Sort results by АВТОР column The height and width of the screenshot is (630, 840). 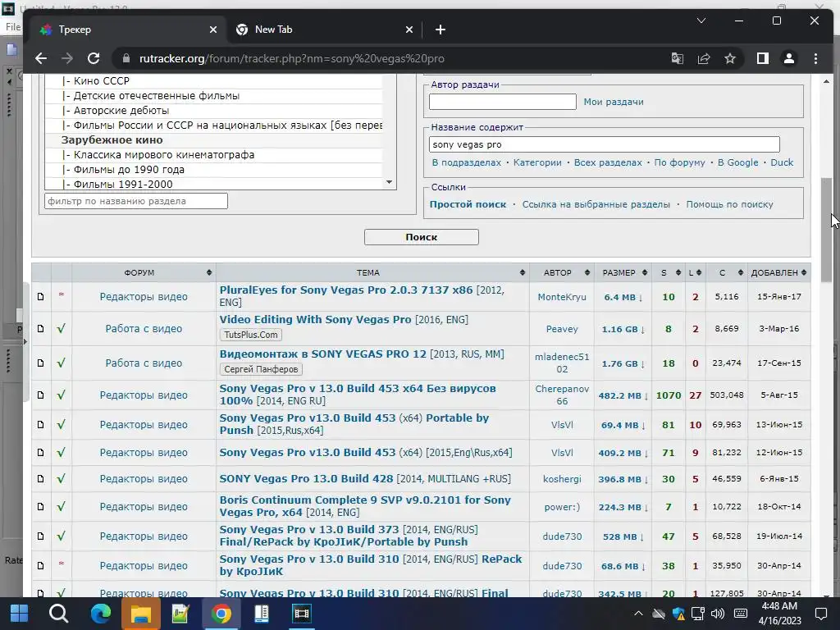561,272
